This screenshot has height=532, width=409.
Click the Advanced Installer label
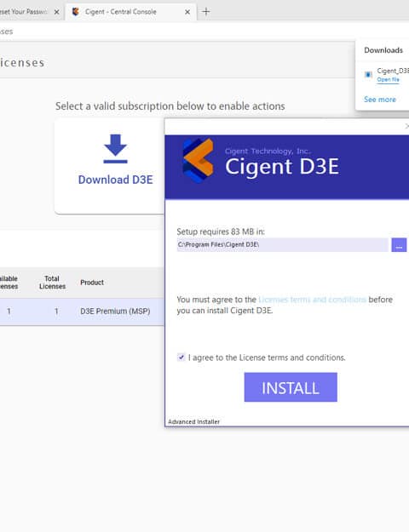tap(193, 421)
